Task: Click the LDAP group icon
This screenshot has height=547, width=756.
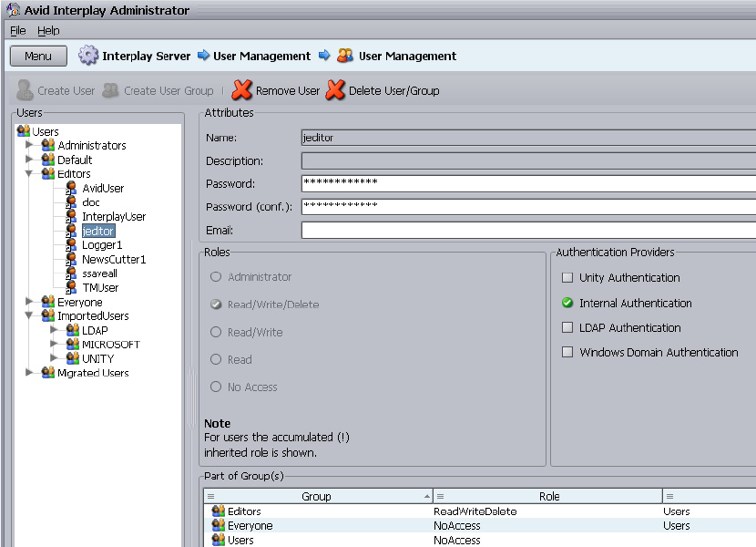Action: click(x=72, y=330)
